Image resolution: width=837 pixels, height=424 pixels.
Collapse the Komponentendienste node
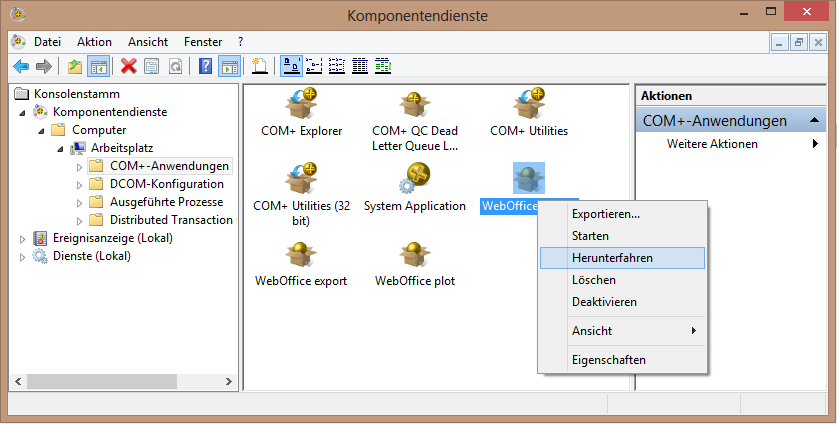(22, 113)
